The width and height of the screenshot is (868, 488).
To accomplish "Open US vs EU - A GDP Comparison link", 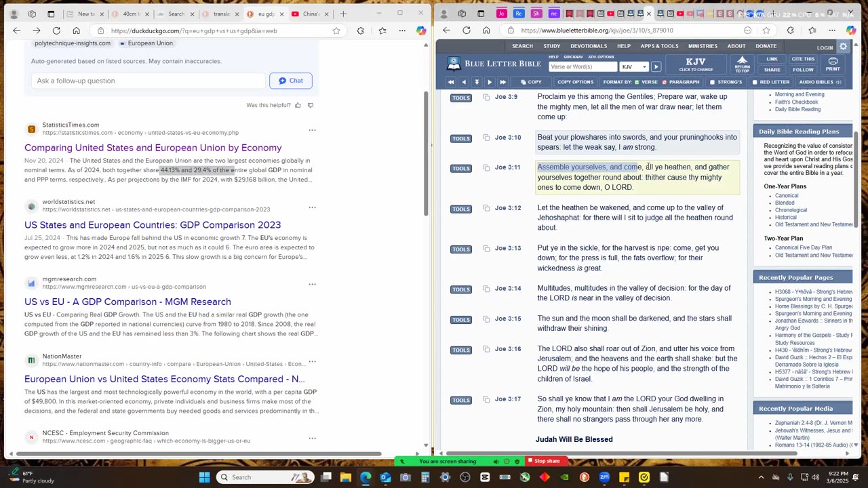I will pos(127,302).
